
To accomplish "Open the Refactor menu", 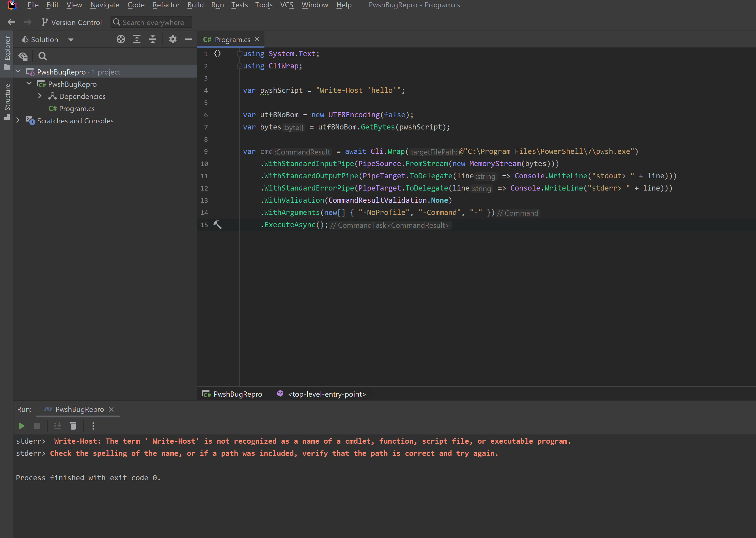I will click(166, 5).
